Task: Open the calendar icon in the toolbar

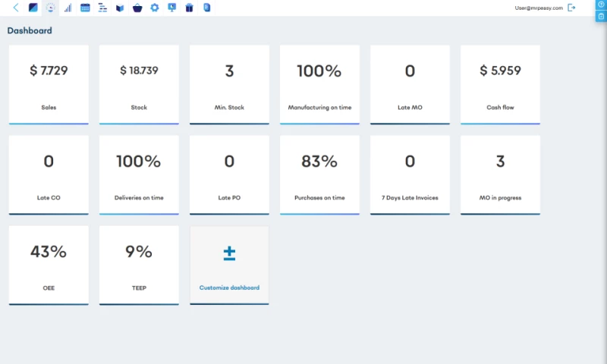Action: (85, 8)
